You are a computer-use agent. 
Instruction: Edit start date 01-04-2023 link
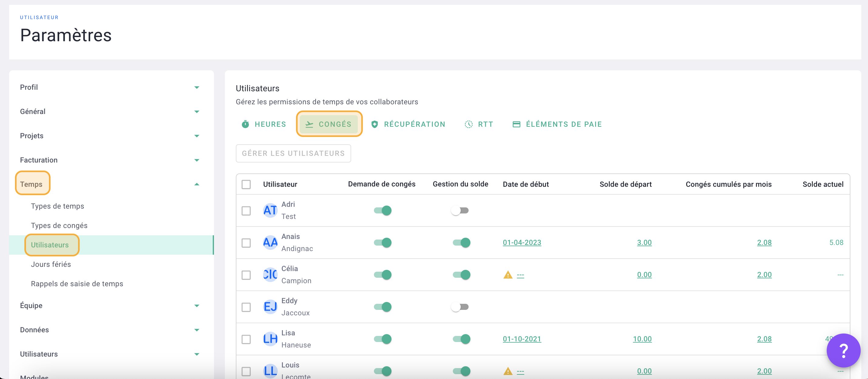point(522,243)
